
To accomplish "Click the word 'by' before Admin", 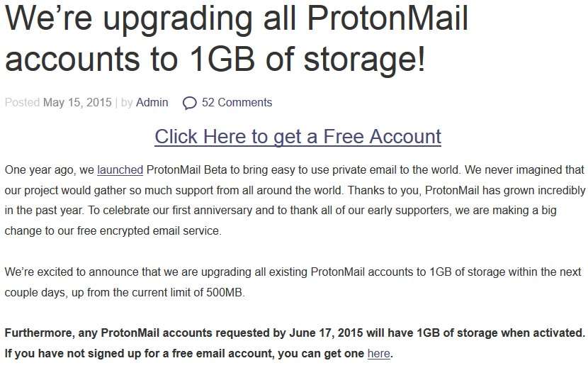I will (127, 103).
